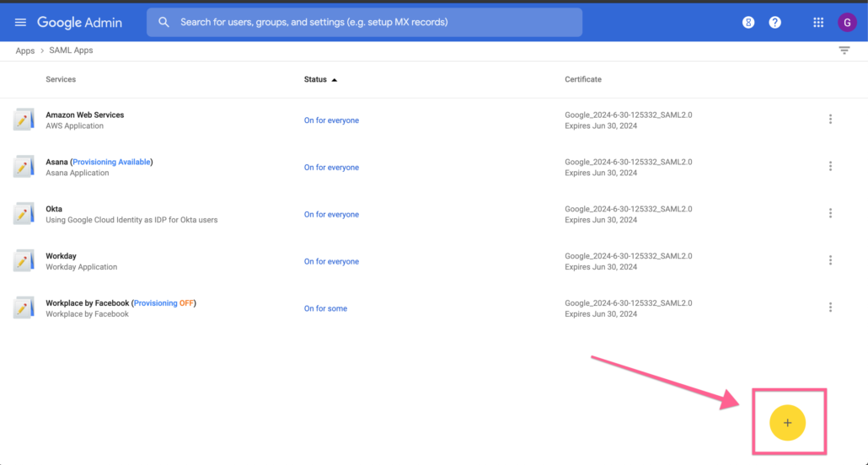Open more options for Workday
The image size is (868, 465).
coord(830,260)
